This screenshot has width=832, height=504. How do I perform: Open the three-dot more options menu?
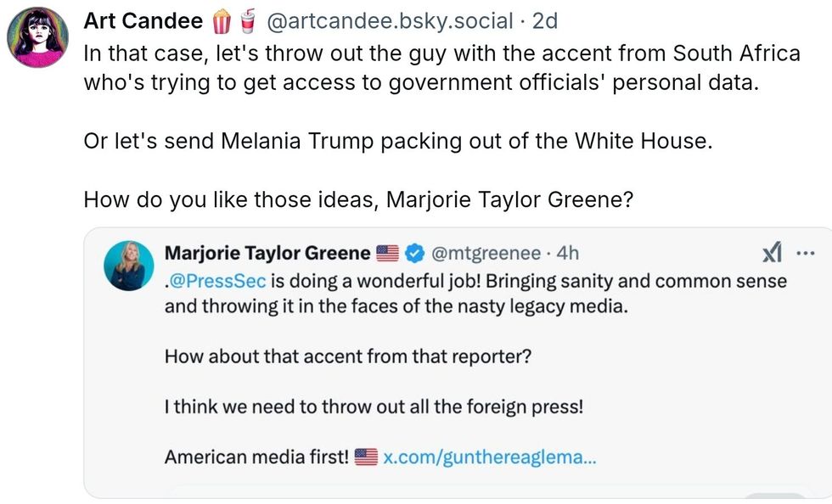pyautogui.click(x=803, y=252)
